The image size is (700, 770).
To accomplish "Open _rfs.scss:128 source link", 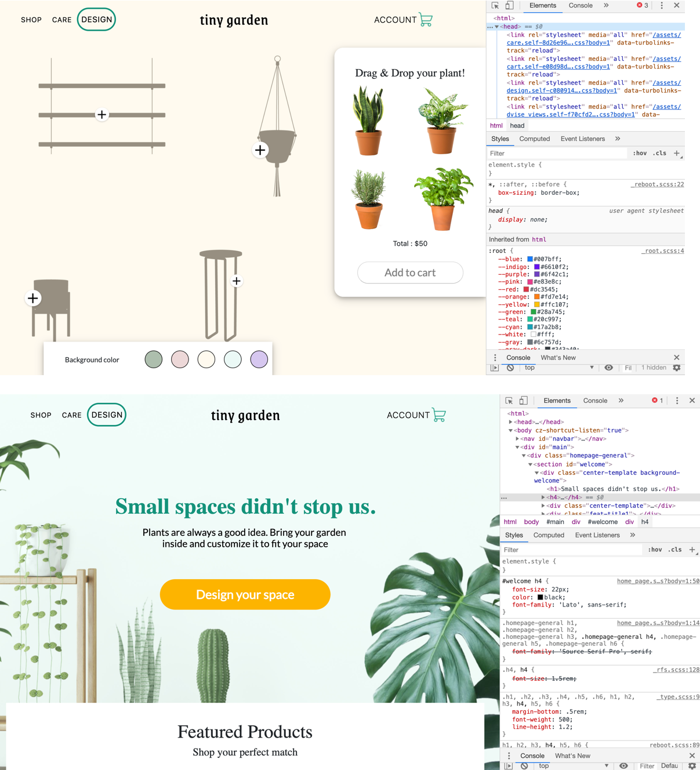I will pos(676,670).
